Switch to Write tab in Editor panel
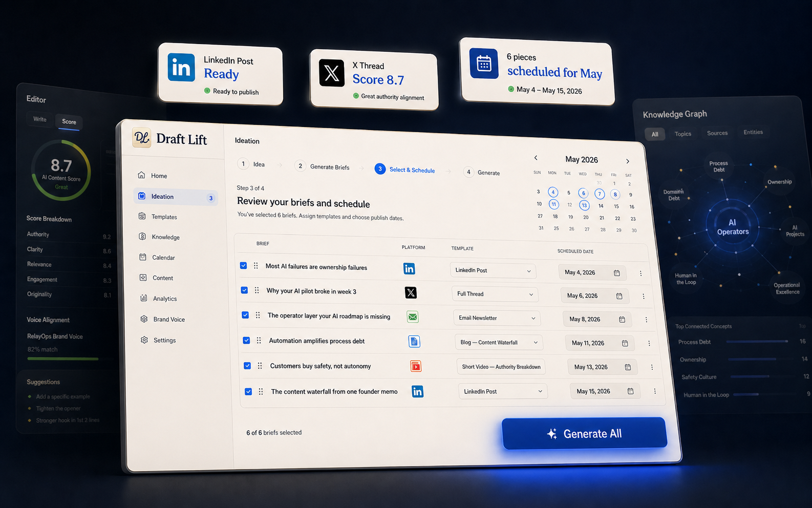 (40, 119)
